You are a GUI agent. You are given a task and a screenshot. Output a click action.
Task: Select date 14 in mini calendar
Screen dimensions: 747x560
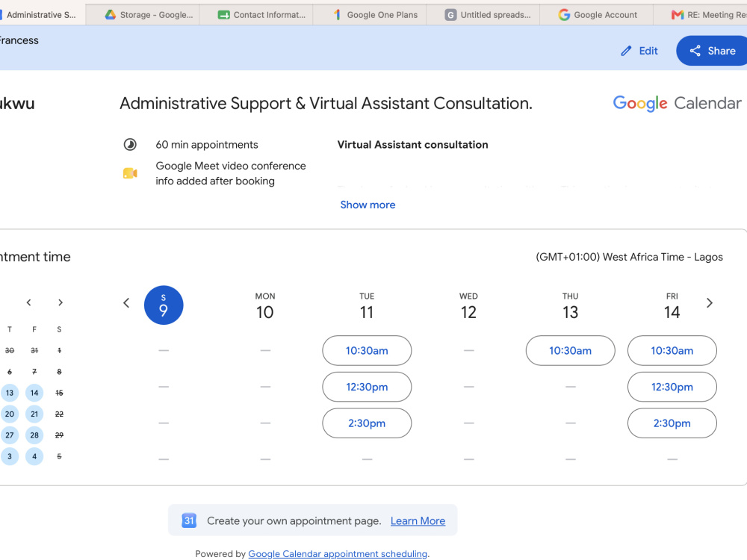coord(34,393)
